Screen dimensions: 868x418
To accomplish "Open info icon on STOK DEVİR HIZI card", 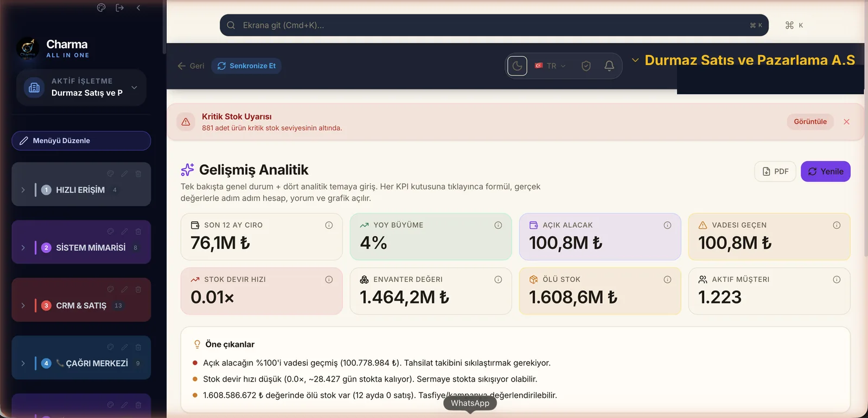I will (x=329, y=280).
